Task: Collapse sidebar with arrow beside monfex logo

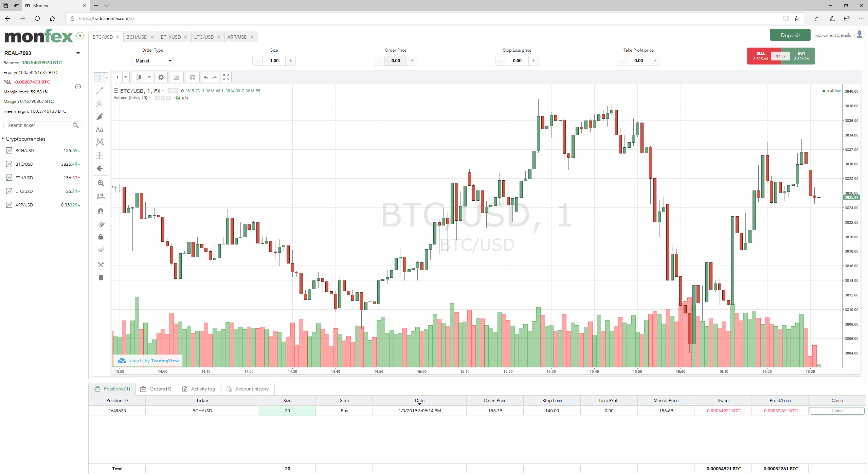Action: 80,36
